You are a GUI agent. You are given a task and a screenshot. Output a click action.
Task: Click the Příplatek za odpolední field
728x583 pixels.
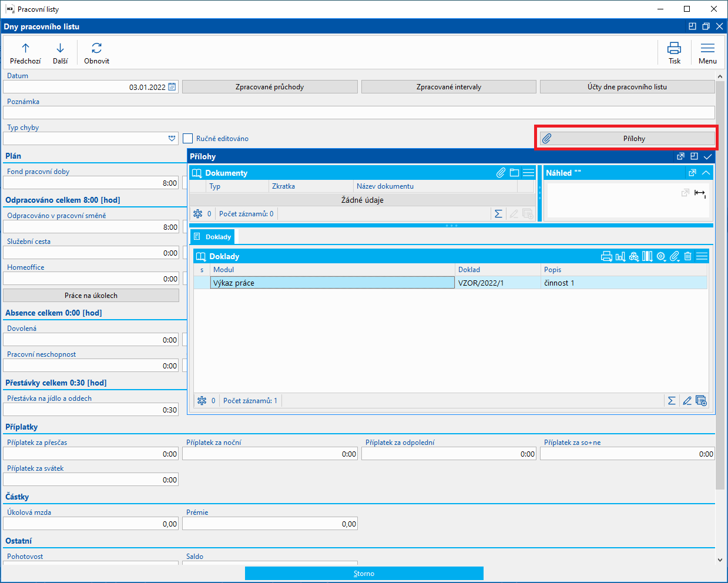449,454
